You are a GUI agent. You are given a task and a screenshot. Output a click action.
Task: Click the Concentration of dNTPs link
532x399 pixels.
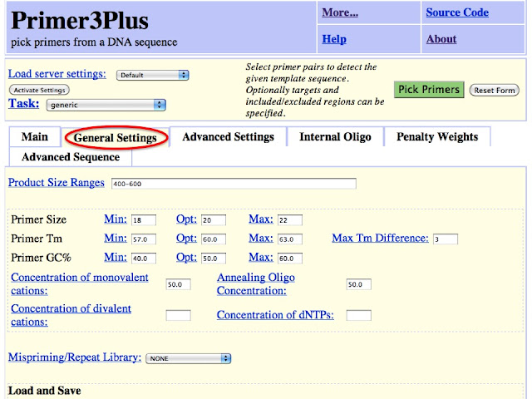pos(275,315)
